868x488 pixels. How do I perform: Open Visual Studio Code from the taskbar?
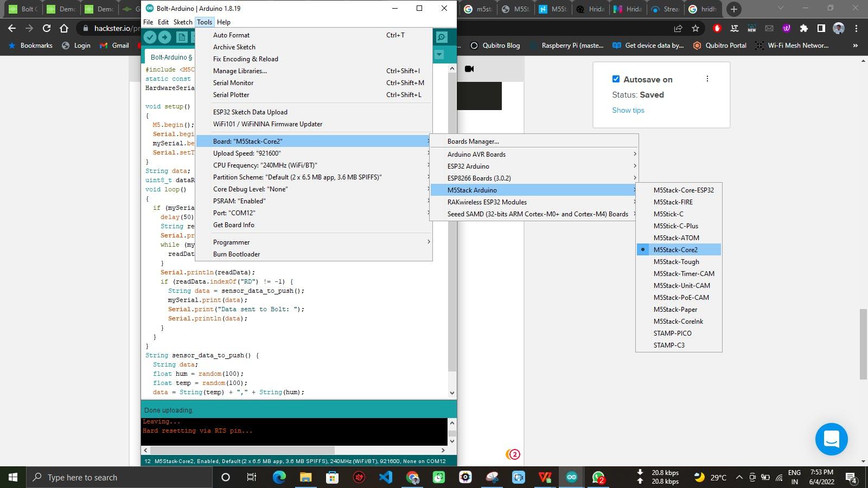tap(386, 477)
